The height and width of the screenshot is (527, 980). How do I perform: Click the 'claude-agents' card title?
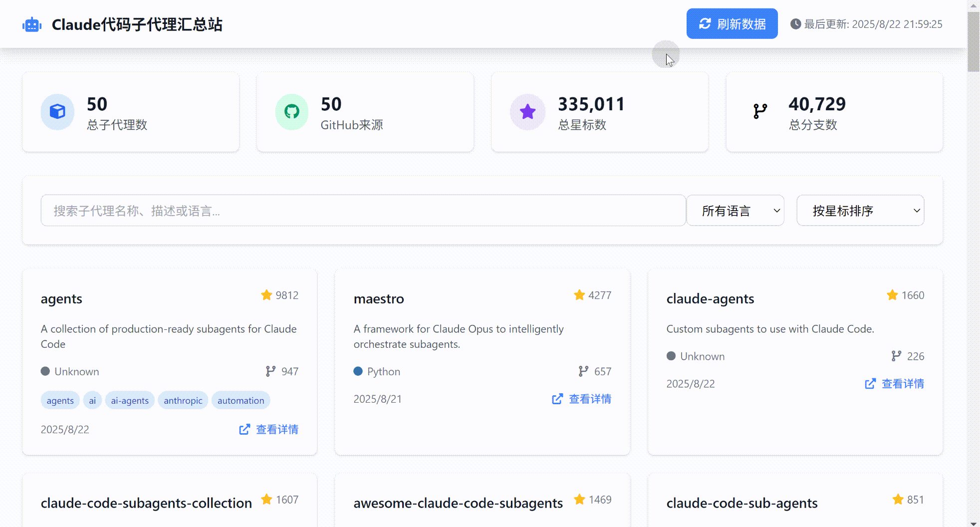[x=710, y=298]
